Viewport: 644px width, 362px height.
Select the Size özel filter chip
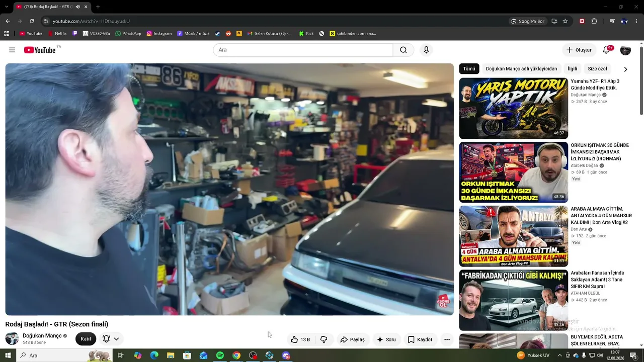pos(597,69)
